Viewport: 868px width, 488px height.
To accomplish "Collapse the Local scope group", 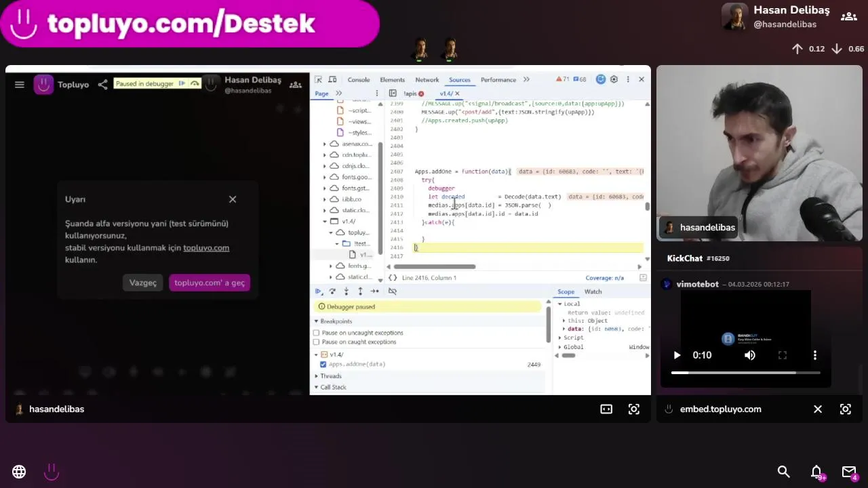I will point(560,304).
